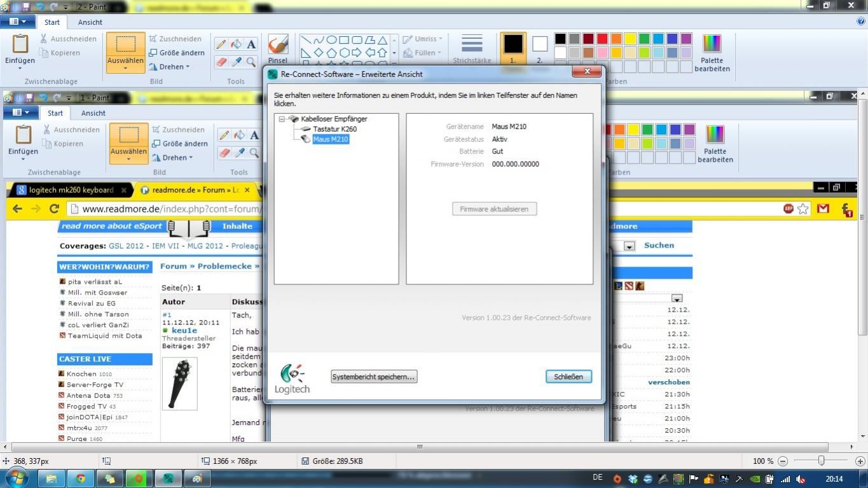Click the zoom slider handle in the status bar
The width and height of the screenshot is (868, 488).
[821, 461]
